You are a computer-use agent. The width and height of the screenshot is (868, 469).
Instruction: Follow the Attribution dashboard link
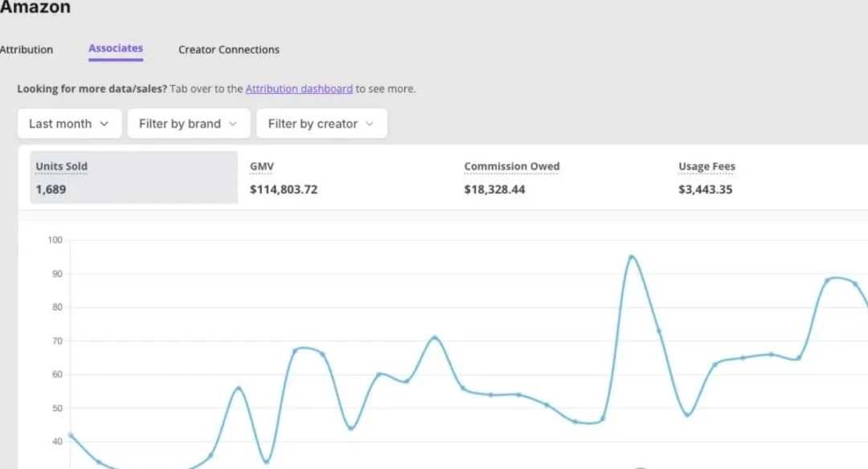(x=299, y=89)
